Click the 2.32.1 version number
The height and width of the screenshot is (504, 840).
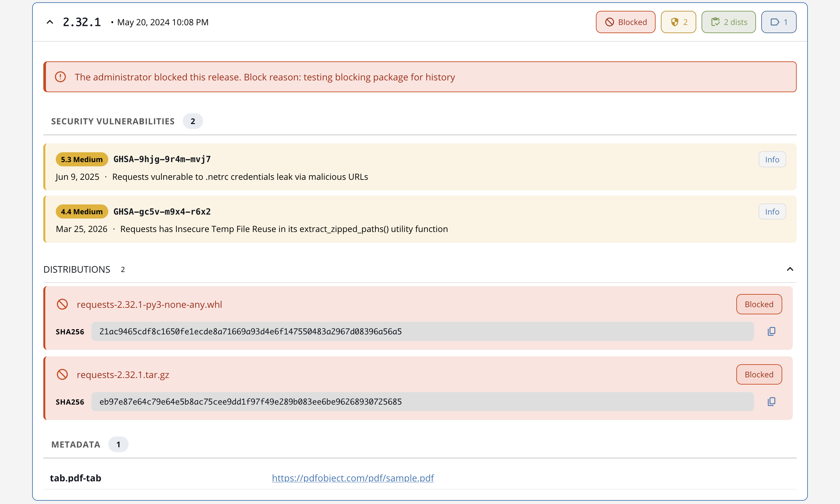82,22
